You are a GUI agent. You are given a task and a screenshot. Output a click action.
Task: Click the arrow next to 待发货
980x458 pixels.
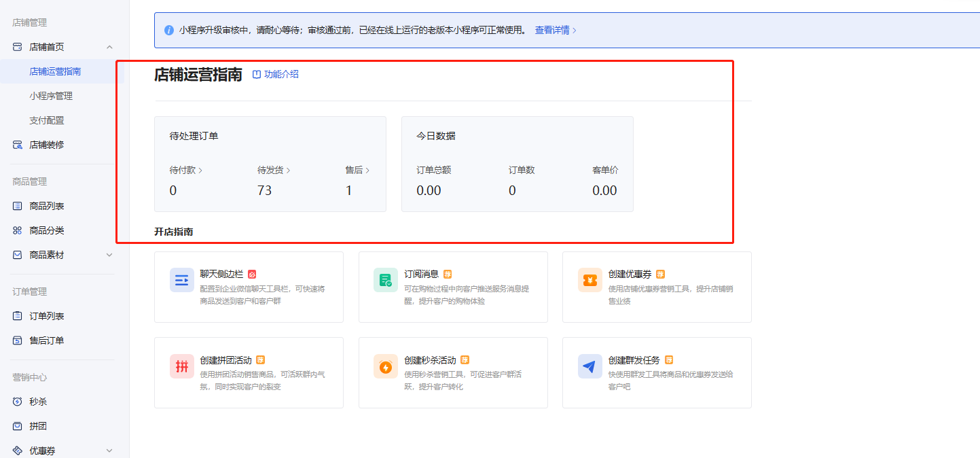coord(288,171)
